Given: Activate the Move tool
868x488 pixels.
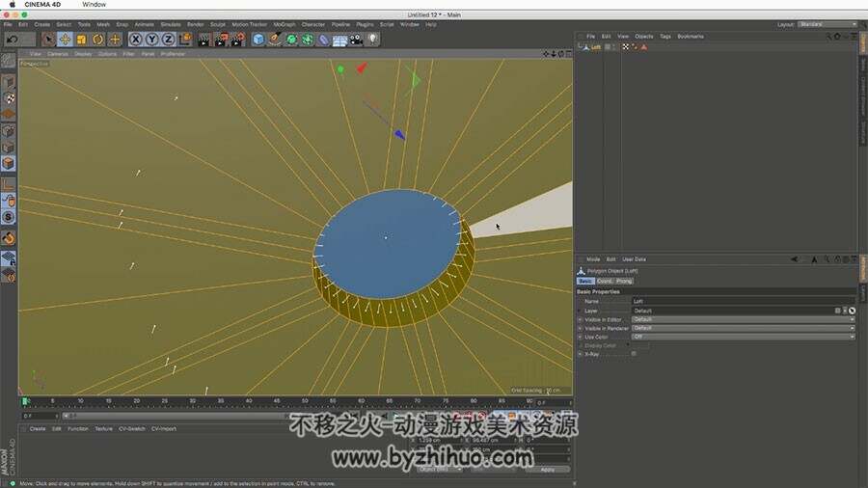Looking at the screenshot, I should [65, 40].
